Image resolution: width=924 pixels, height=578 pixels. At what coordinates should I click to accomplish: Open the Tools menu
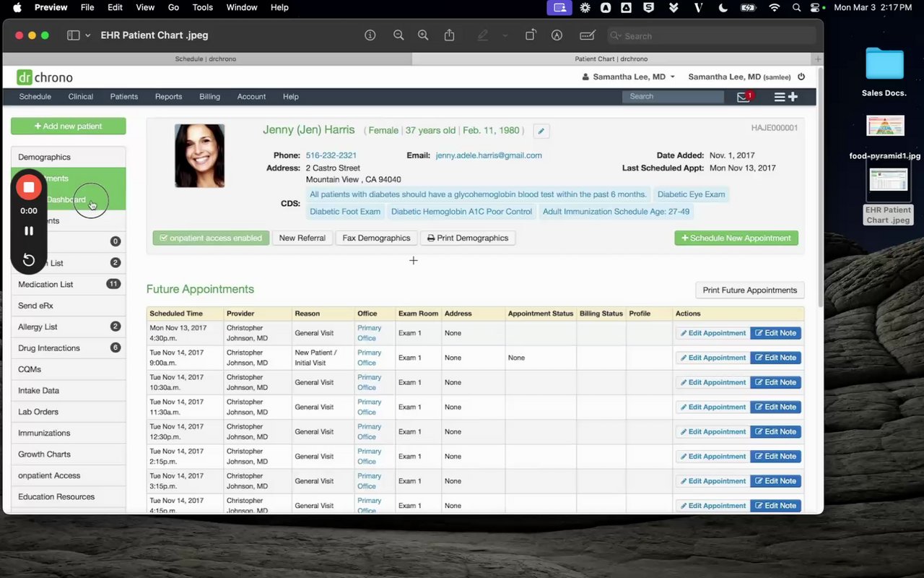click(x=203, y=7)
